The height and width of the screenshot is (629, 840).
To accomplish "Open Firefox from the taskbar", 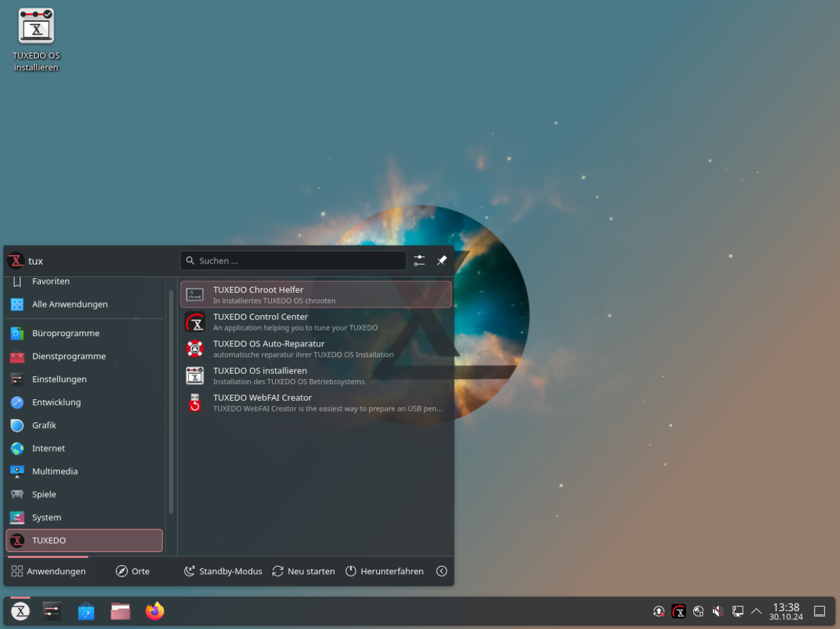I will (x=154, y=611).
